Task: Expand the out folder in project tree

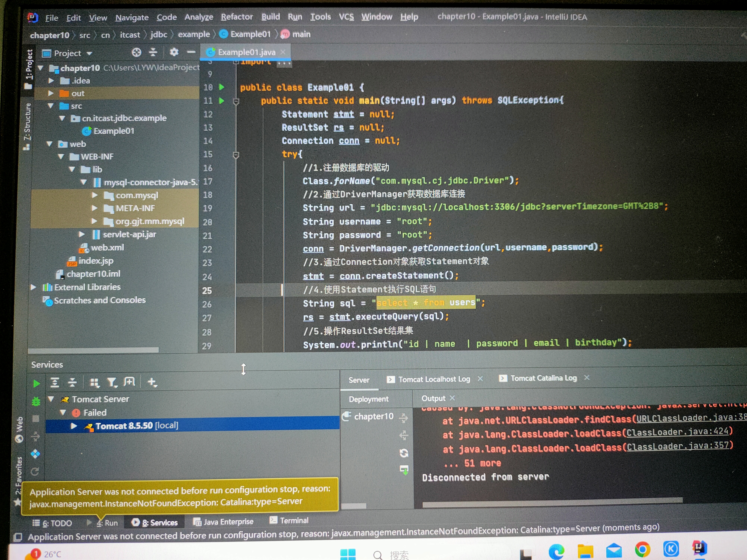Action: click(51, 93)
